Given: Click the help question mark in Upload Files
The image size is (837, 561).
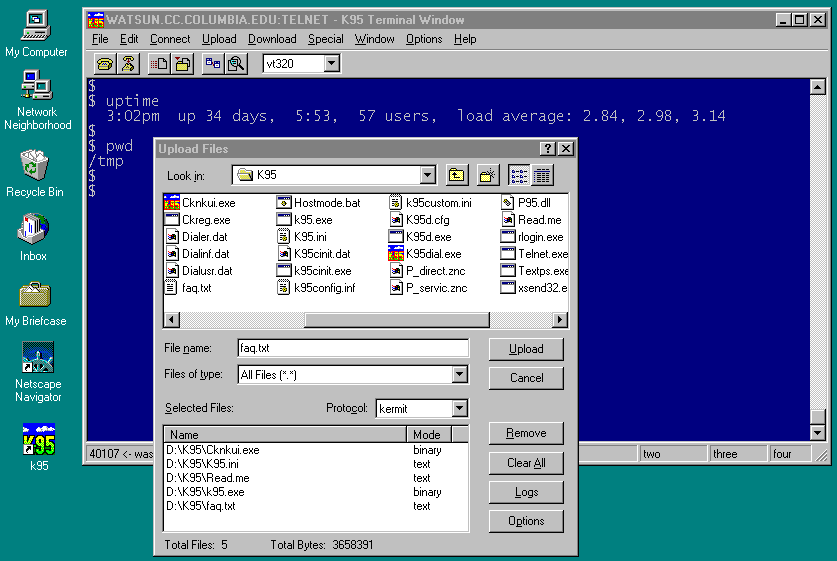Looking at the screenshot, I should (548, 148).
